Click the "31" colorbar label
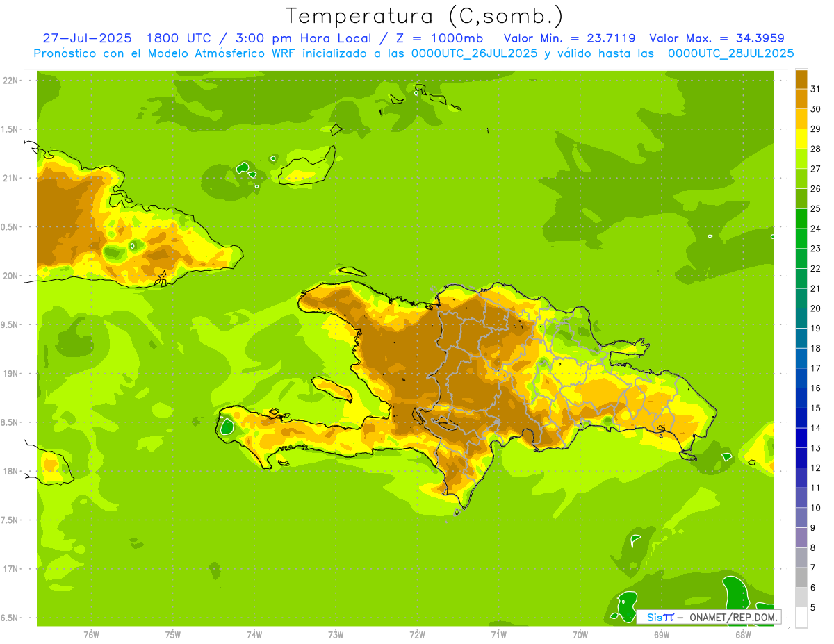834x644 pixels. 816,89
